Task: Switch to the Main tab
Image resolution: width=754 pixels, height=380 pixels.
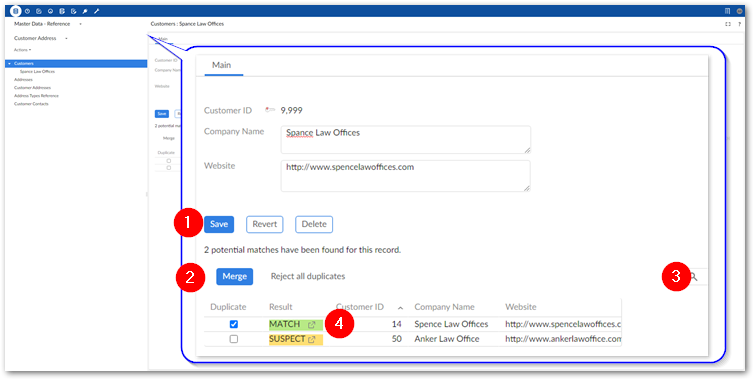Action: pos(222,65)
